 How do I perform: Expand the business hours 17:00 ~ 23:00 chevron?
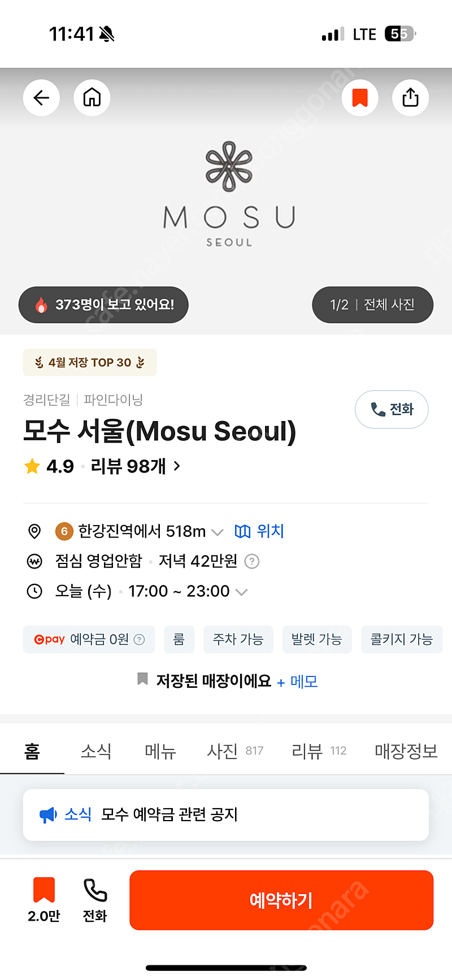tap(242, 592)
